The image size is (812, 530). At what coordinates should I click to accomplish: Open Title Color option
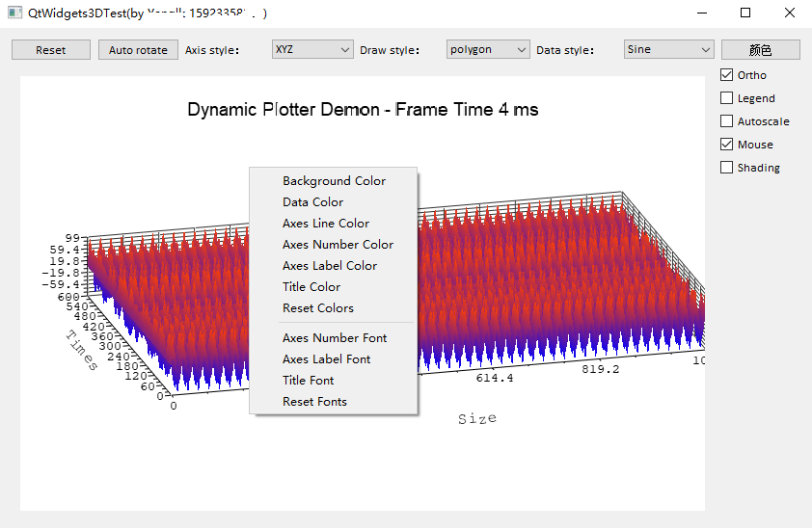tap(334, 287)
